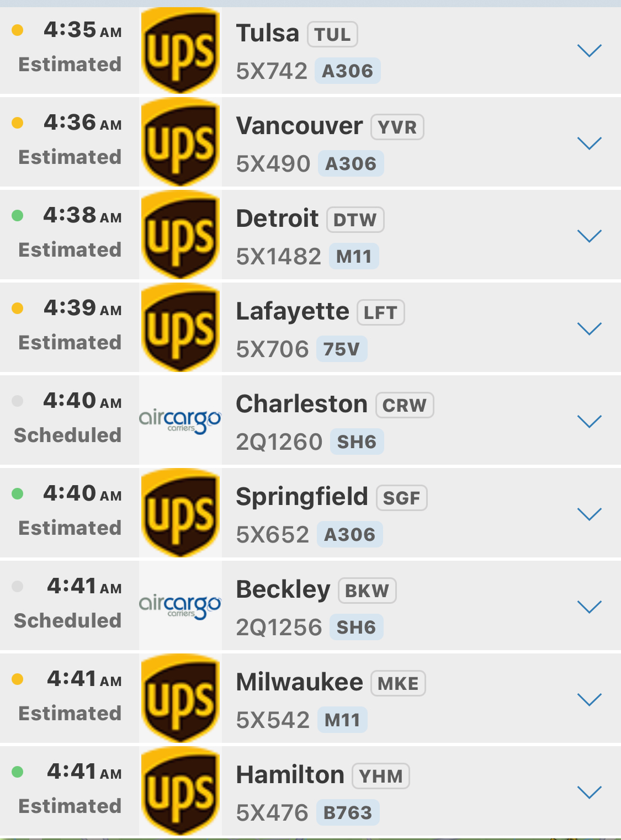621x840 pixels.
Task: Click the green status dot for Springfield
Action: [18, 493]
